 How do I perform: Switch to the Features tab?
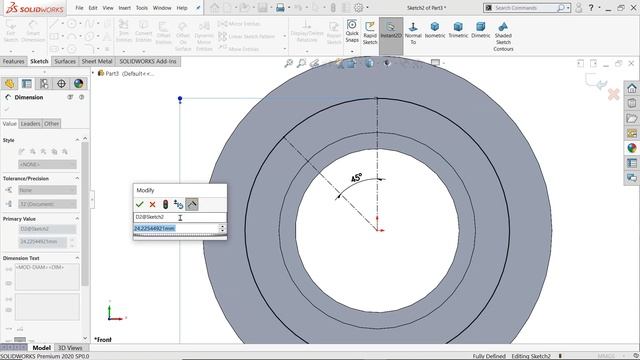13,61
